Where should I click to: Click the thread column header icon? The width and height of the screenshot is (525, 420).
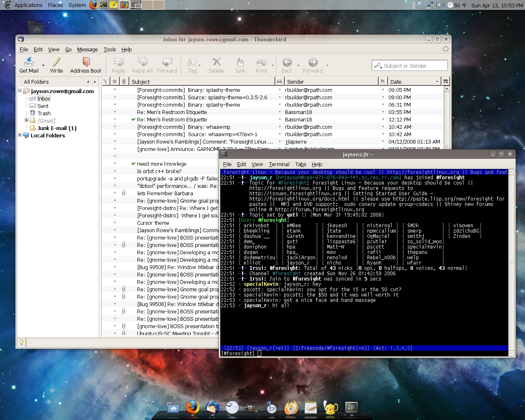click(105, 82)
